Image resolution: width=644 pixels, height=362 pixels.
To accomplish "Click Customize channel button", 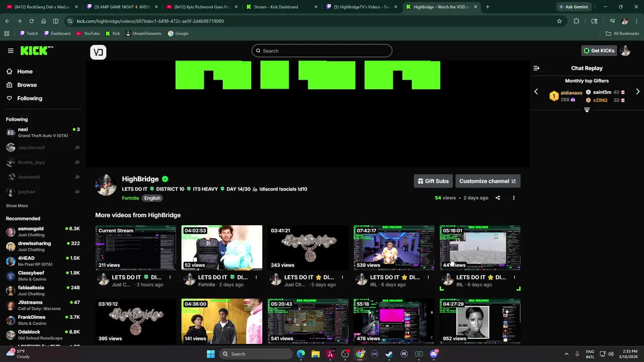I will (488, 181).
